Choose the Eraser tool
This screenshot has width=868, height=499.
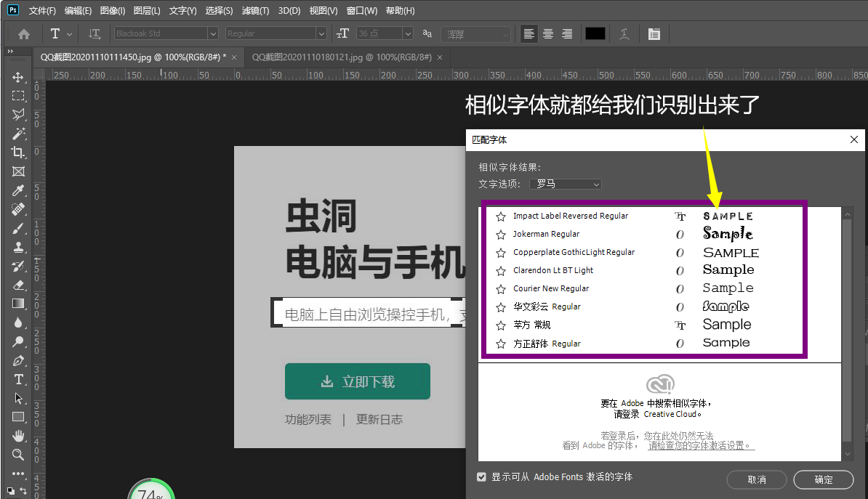18,285
